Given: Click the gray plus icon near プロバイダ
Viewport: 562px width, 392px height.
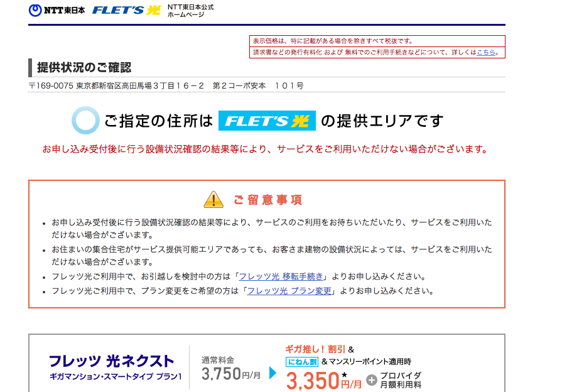Looking at the screenshot, I should click(x=372, y=380).
